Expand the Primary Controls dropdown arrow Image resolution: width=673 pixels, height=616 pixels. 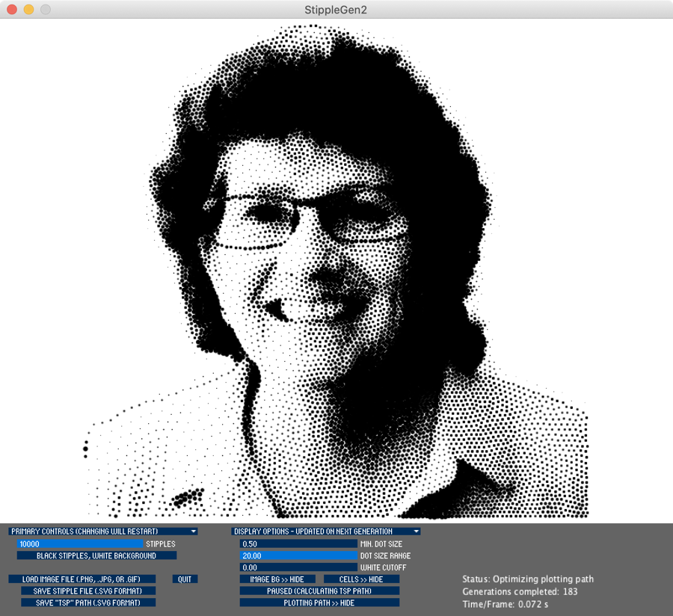194,532
